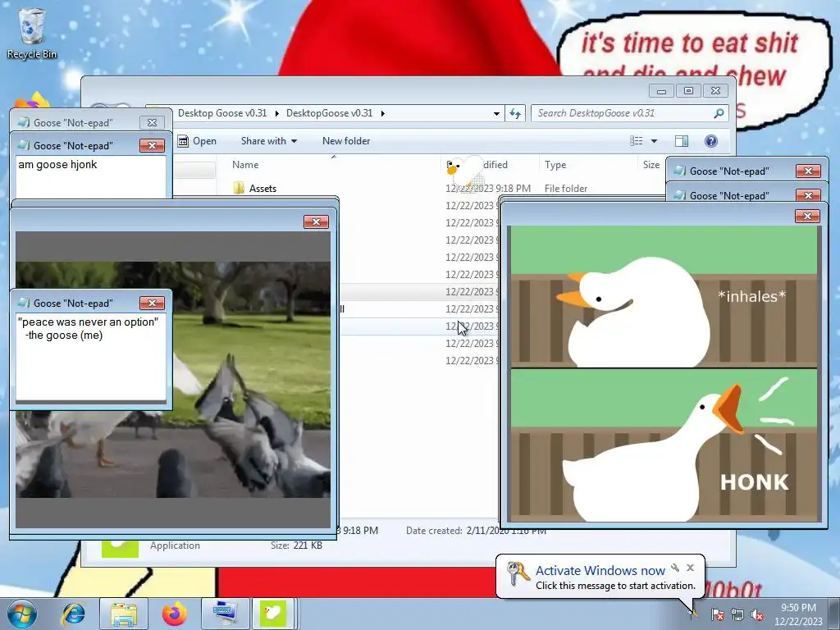Open the network tray icon
Image resolution: width=840 pixels, height=630 pixels.
tap(737, 614)
